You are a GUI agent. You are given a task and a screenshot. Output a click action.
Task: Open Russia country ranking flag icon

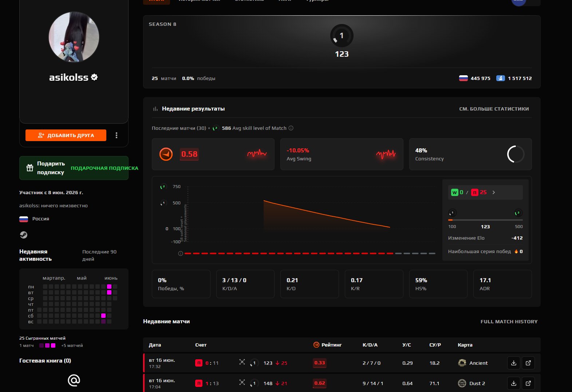point(463,78)
